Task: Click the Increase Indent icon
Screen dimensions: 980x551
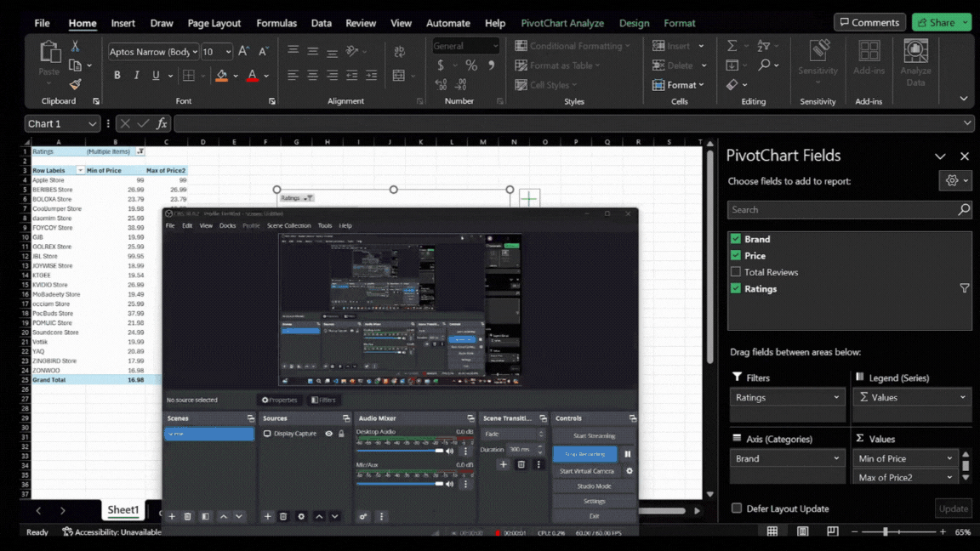Action: 371,76
